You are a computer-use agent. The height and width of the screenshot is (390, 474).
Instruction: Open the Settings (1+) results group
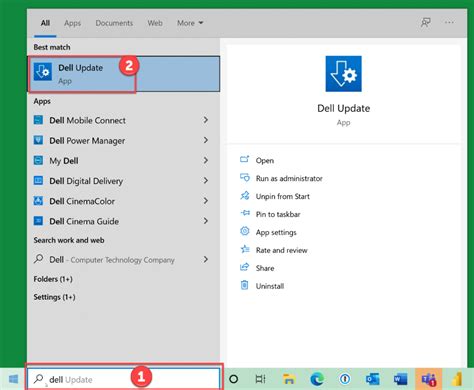(x=54, y=297)
